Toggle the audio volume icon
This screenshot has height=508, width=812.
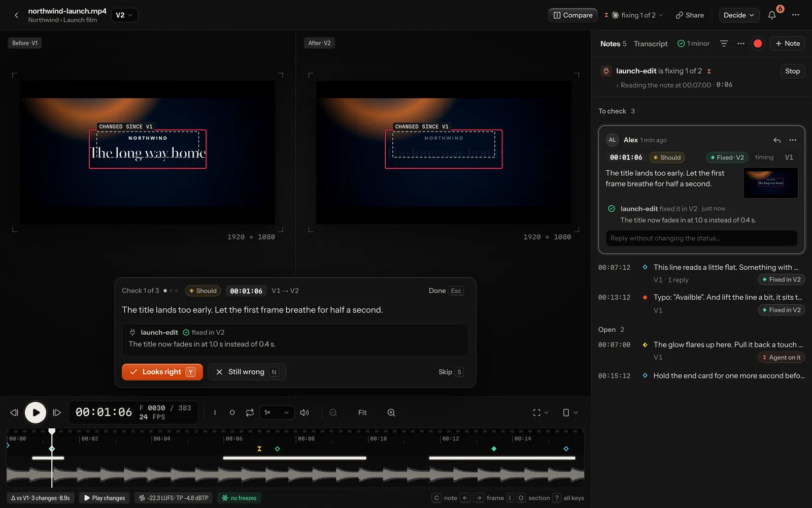(304, 412)
